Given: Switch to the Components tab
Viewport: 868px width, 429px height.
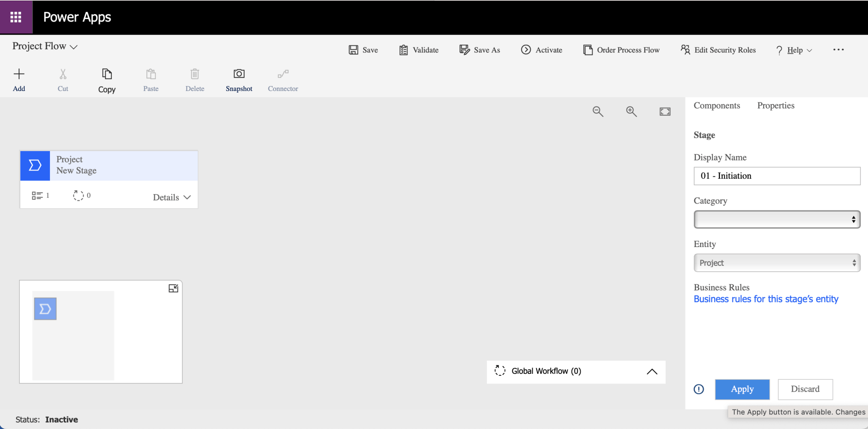Looking at the screenshot, I should pyautogui.click(x=716, y=106).
